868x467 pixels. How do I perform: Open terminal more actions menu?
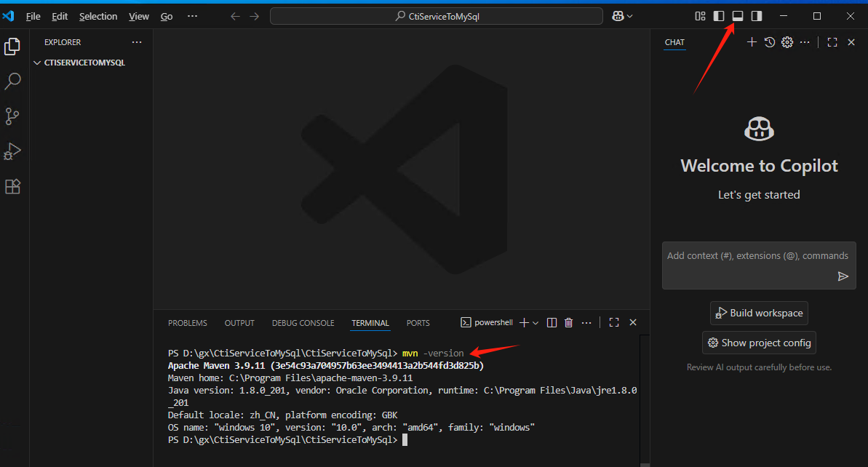coord(586,322)
